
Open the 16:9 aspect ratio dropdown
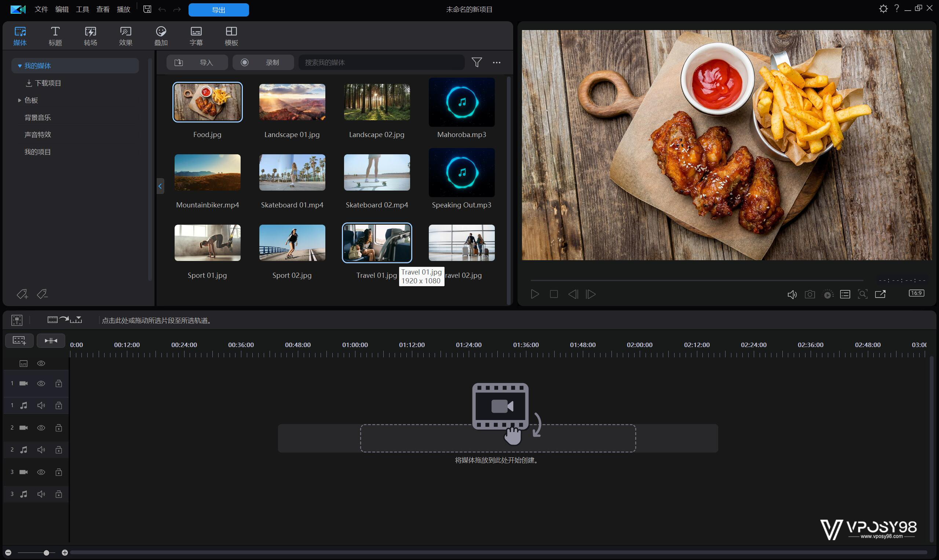coord(916,293)
